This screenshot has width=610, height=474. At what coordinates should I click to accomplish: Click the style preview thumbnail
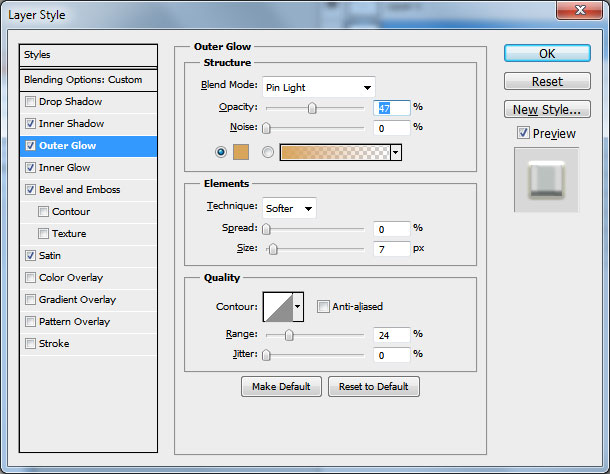(547, 180)
